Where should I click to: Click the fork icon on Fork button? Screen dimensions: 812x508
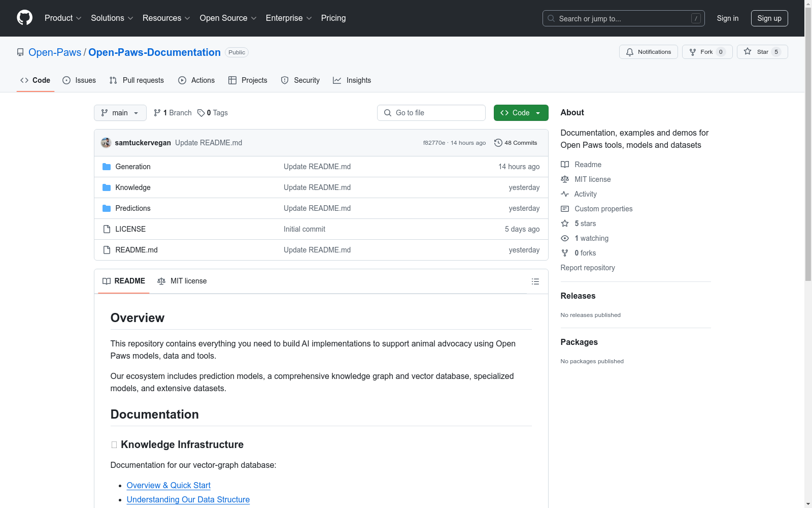693,52
